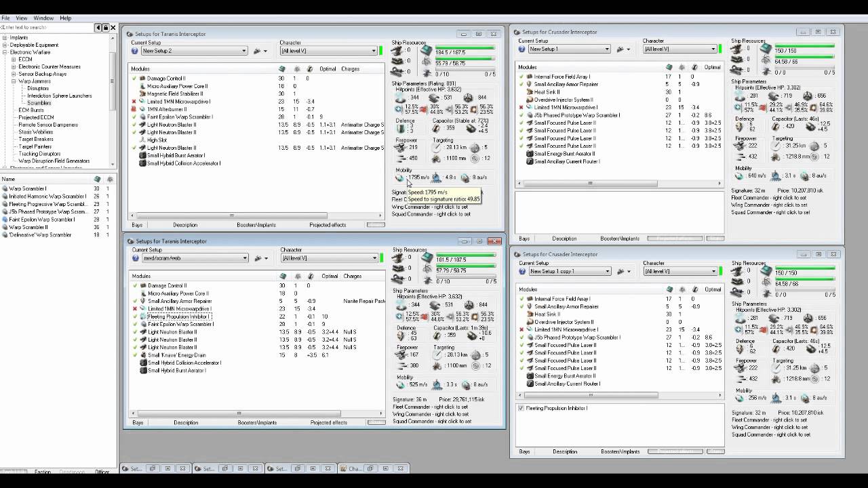Toggle Small 'Knave' Energy Drain status checkmark
This screenshot has width=868, height=488.
(135, 355)
